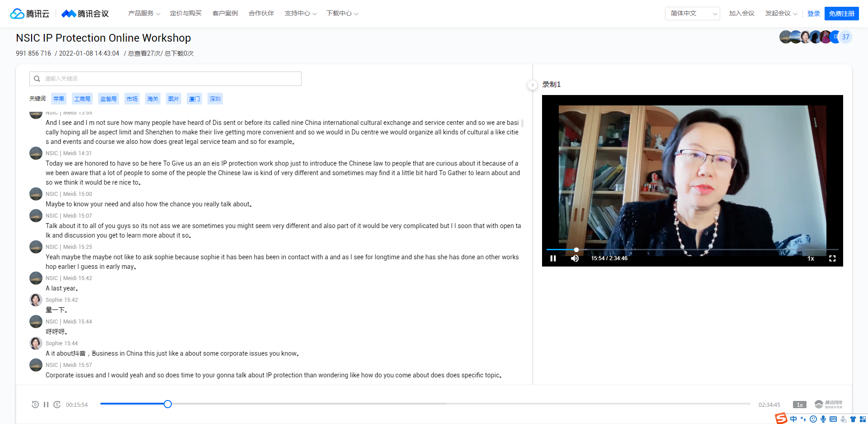Start voice input microphone in IME bar
Screen dimensions: 868x424
(823, 419)
